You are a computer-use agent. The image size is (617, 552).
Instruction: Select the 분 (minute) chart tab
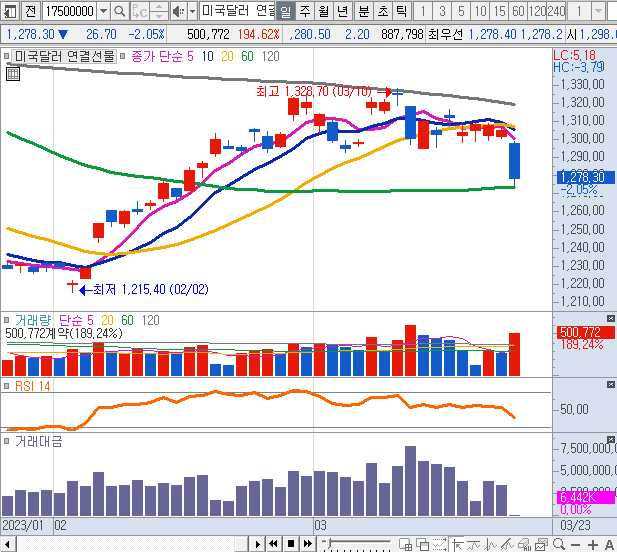pos(363,11)
